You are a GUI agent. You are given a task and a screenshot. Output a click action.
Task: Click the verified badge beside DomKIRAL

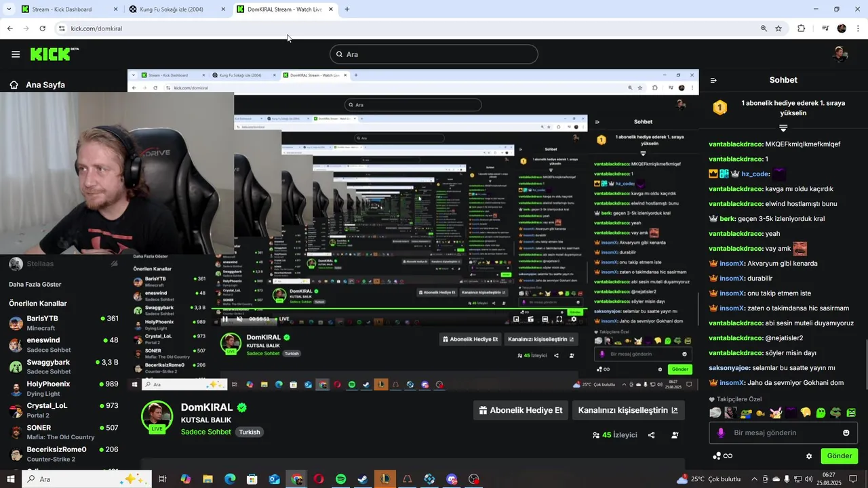241,407
